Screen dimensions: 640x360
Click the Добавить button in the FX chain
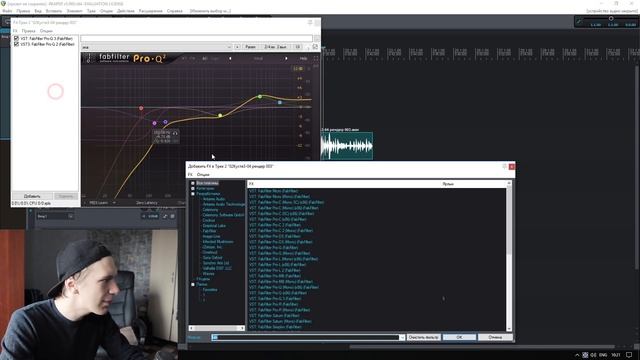coord(32,196)
